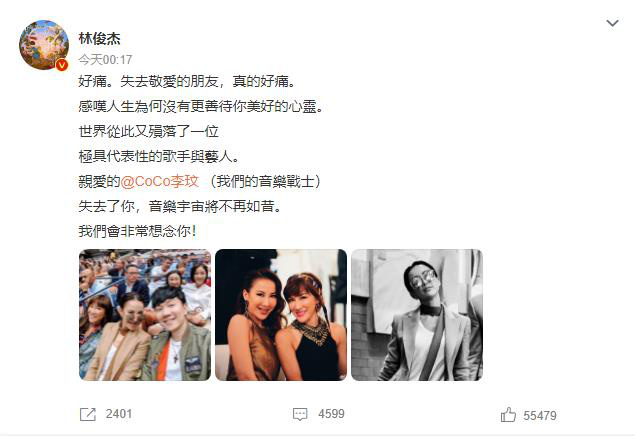This screenshot has width=635, height=436.
Task: Click the 今天00:17 timestamp
Action: [105, 60]
